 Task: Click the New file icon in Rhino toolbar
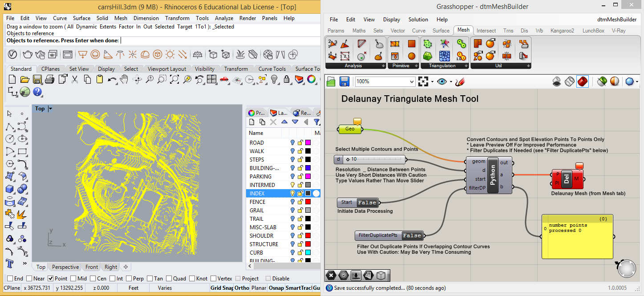12,80
